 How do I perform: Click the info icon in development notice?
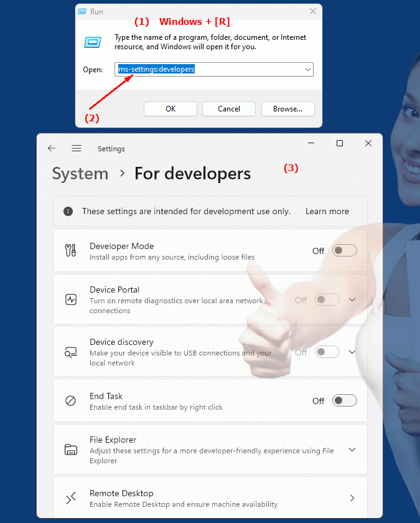[68, 211]
